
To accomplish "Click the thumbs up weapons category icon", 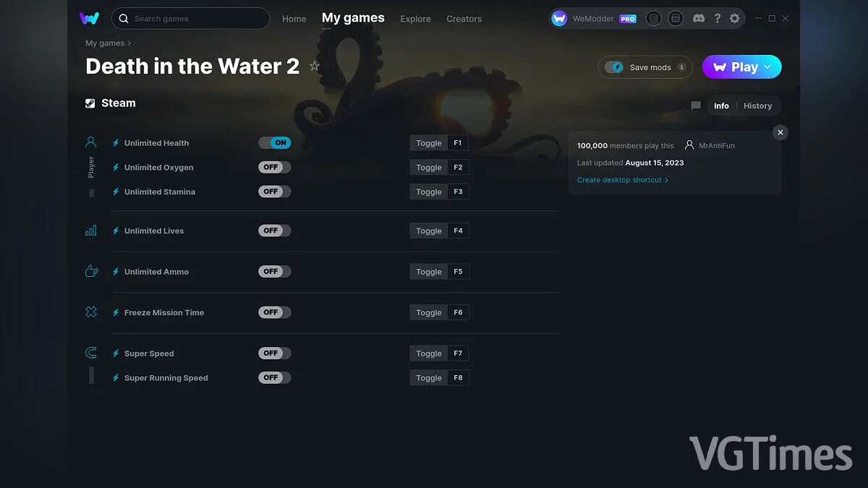I will pyautogui.click(x=91, y=271).
